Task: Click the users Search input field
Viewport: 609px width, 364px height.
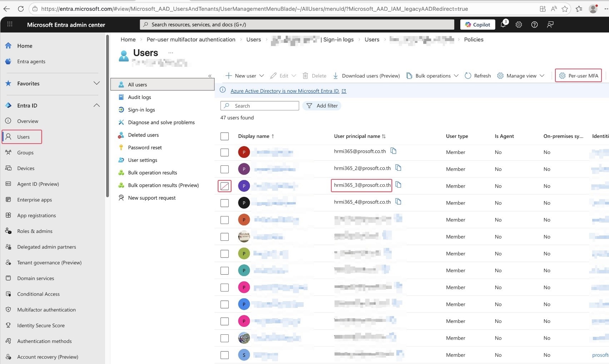Action: (264, 106)
